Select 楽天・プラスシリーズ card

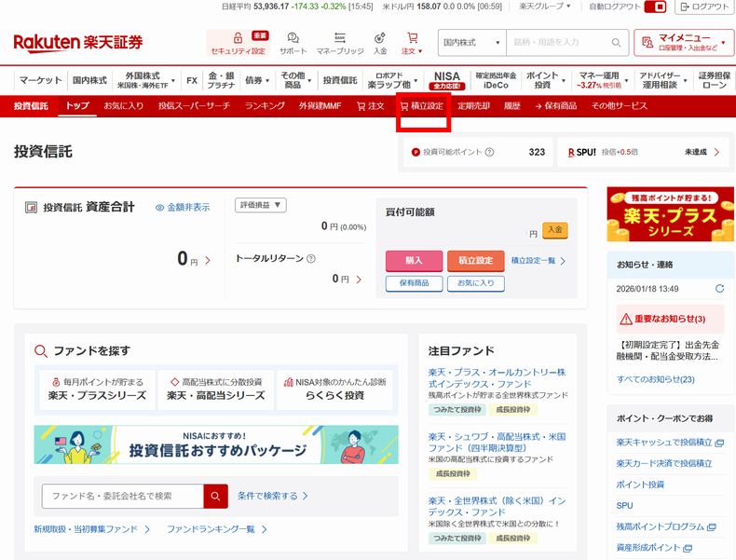[x=97, y=389]
